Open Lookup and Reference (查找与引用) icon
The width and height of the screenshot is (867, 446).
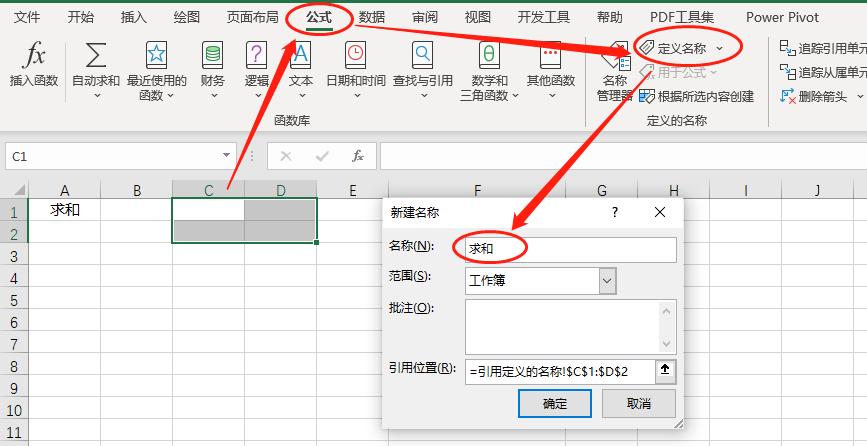[422, 55]
